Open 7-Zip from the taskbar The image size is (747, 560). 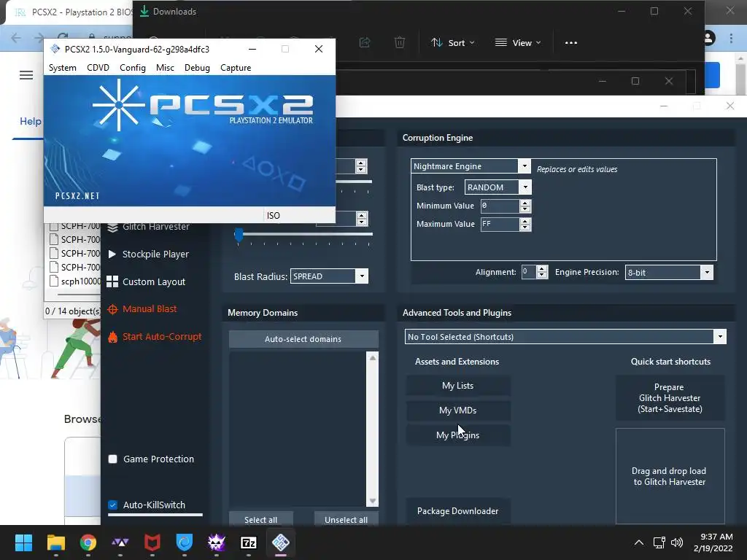tap(248, 542)
